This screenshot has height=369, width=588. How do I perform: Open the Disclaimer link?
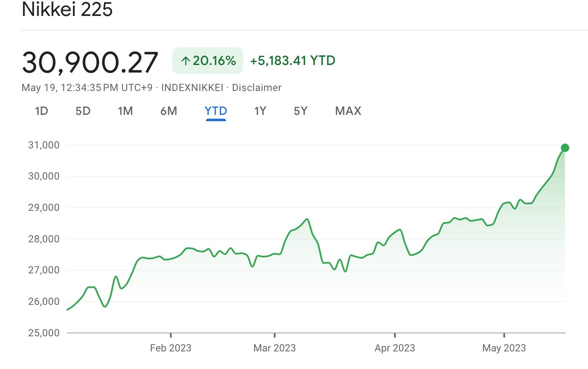click(x=257, y=88)
